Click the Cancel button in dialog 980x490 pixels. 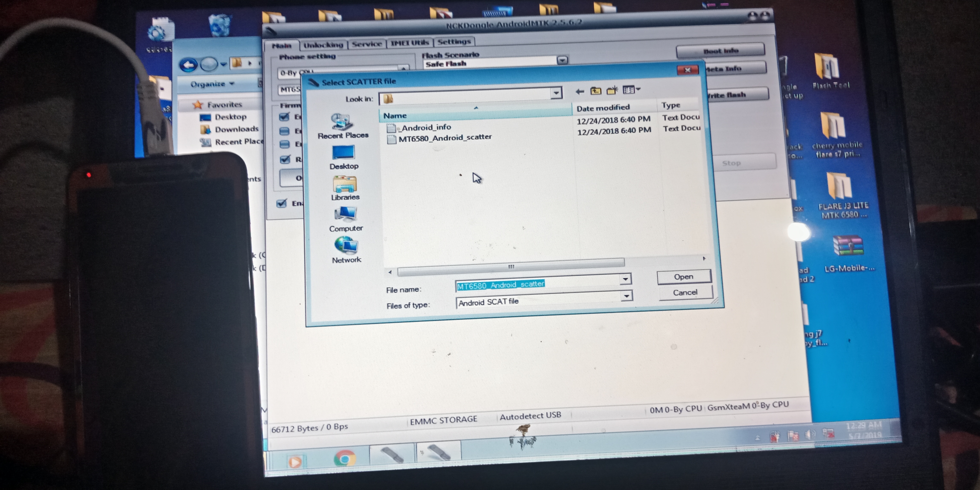pos(685,293)
